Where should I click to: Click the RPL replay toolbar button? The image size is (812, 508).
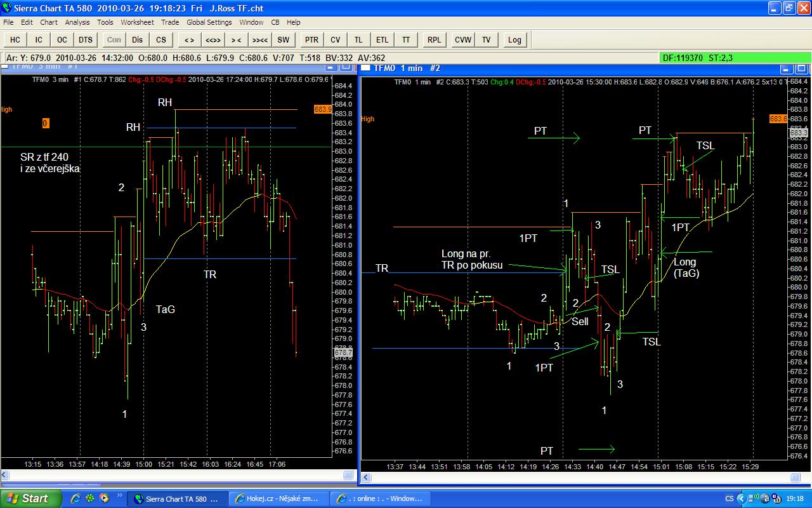click(x=434, y=39)
